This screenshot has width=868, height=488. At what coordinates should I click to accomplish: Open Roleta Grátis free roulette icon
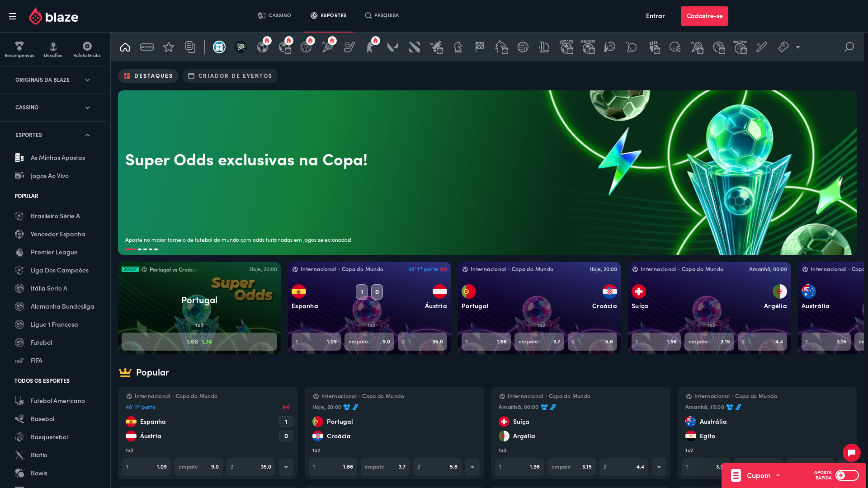click(87, 49)
